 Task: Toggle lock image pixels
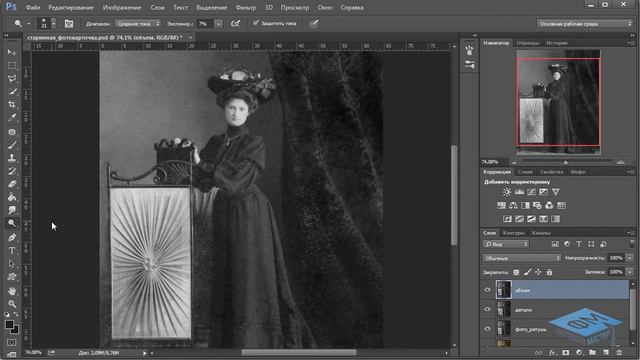click(527, 272)
